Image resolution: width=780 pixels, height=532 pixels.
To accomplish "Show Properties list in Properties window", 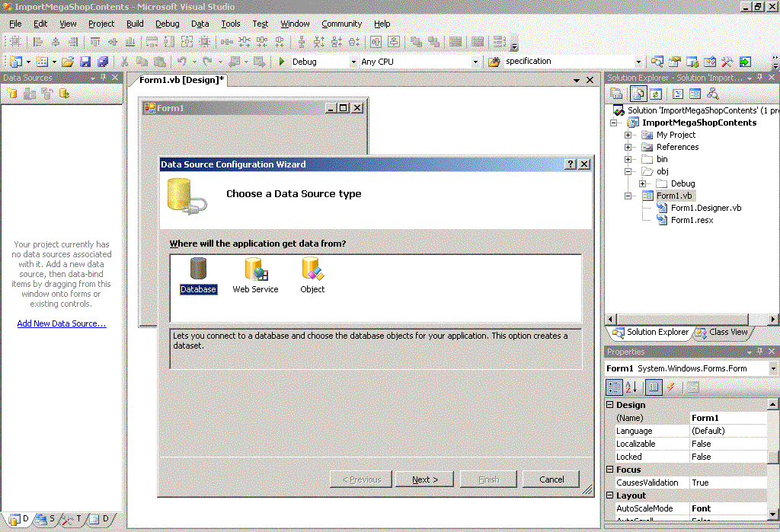I will 654,387.
